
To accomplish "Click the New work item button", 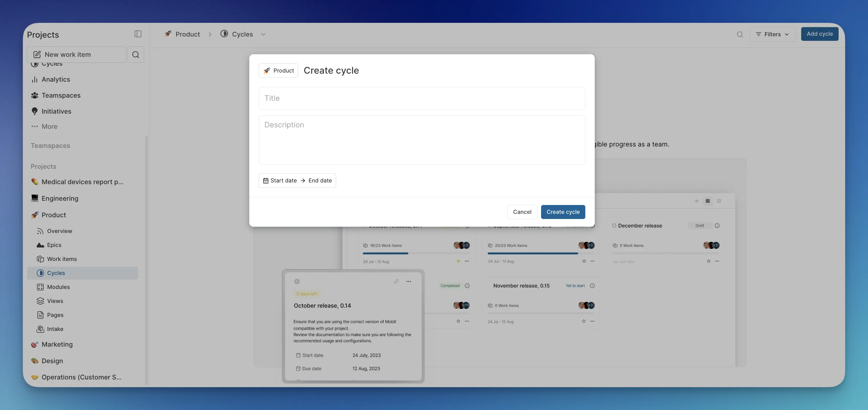I will pos(77,55).
